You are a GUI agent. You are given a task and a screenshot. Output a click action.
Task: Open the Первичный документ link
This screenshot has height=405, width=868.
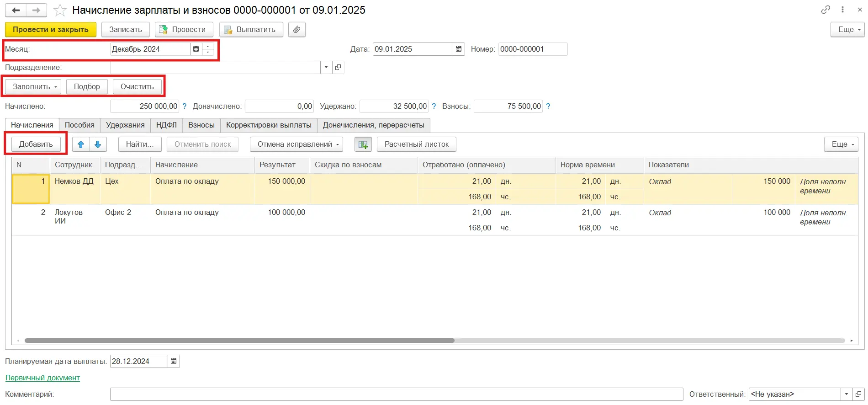[42, 378]
